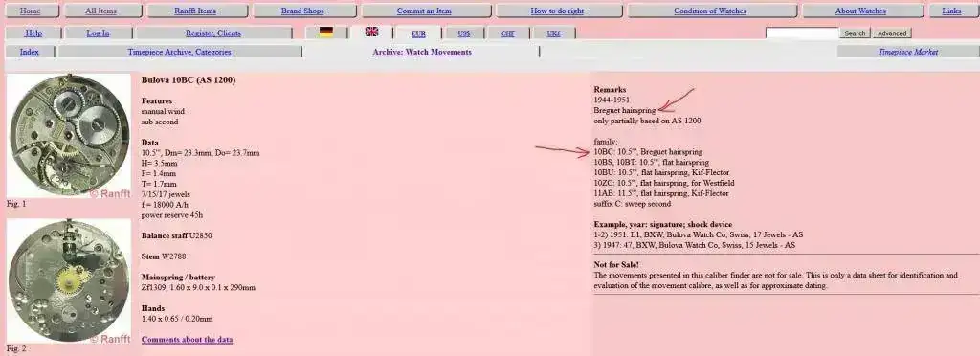Open the Fig. 2 dial-side movement thumbnail
The image size is (980, 356).
pos(69,280)
